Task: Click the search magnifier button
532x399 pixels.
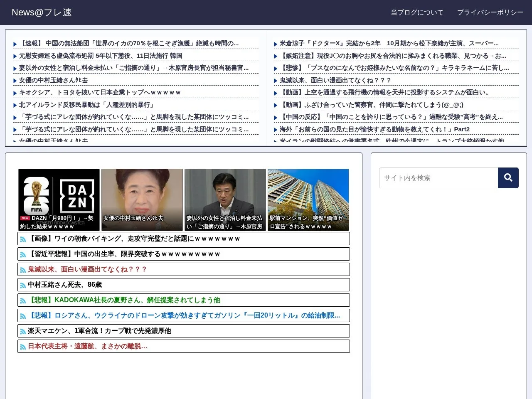Action: (508, 178)
